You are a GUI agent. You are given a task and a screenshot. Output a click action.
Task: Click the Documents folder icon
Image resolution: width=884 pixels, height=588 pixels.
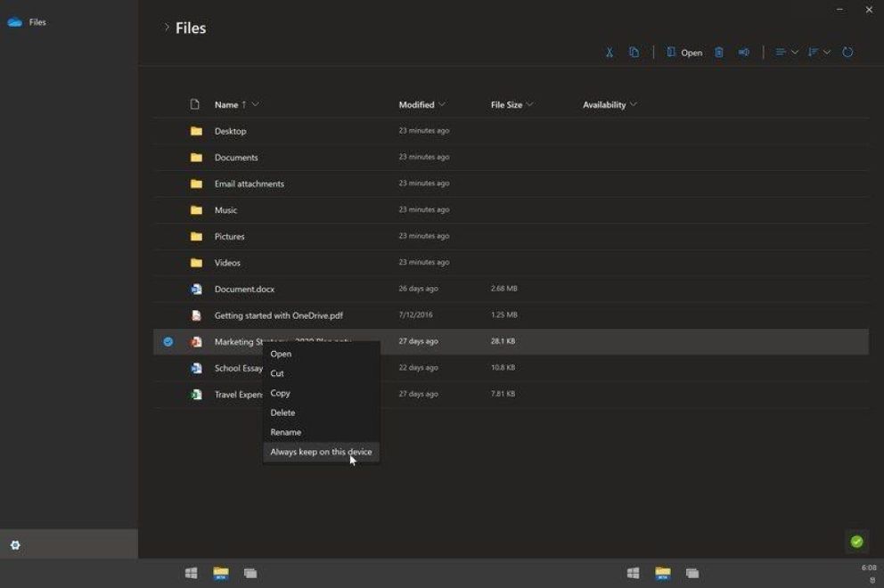196,158
